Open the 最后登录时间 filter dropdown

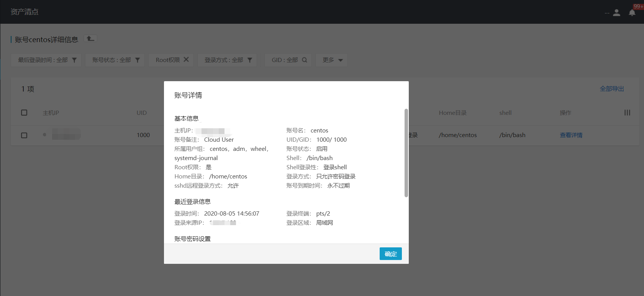click(46, 60)
